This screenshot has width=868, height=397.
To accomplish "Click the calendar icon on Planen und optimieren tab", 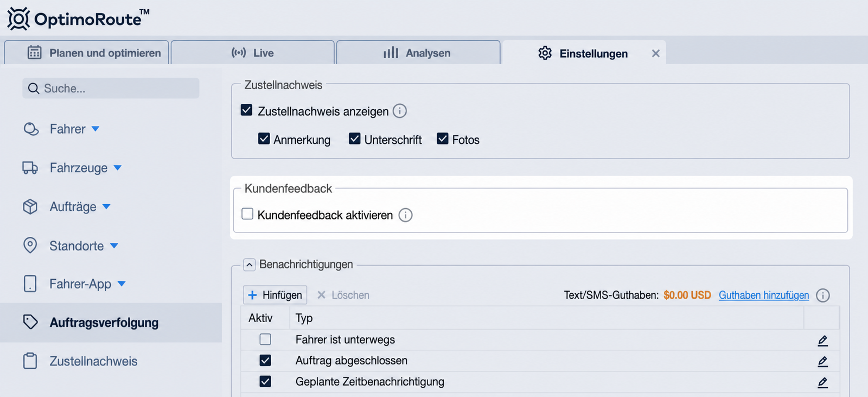I will point(35,53).
